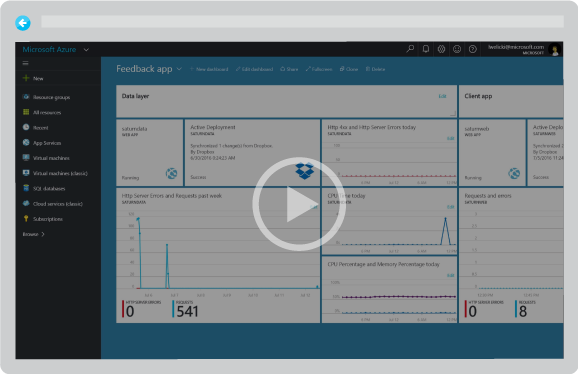Open the saturnweb web app tile
578x374 pixels.
click(x=492, y=153)
